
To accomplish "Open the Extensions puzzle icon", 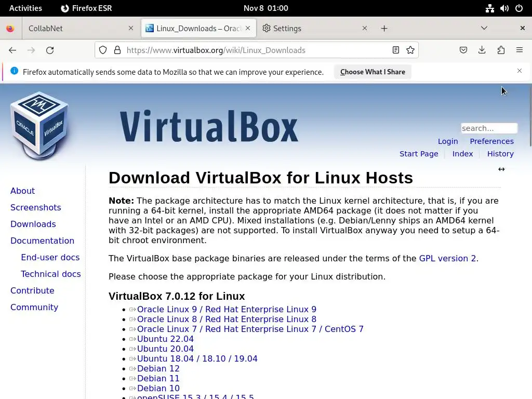I will click(501, 50).
